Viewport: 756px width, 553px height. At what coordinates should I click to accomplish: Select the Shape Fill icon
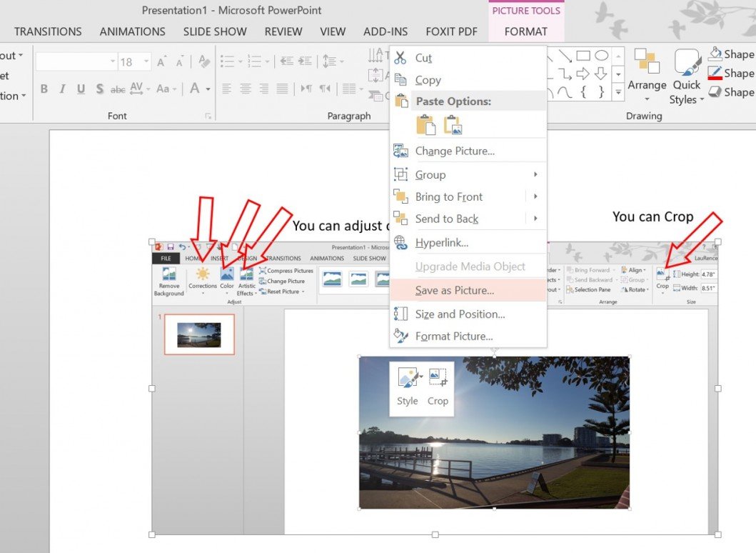point(714,54)
